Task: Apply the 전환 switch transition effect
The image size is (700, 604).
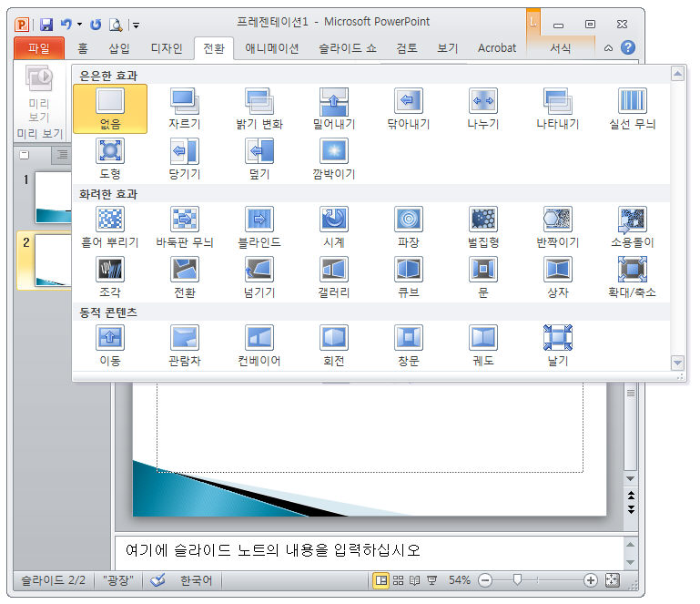Action: (x=185, y=278)
